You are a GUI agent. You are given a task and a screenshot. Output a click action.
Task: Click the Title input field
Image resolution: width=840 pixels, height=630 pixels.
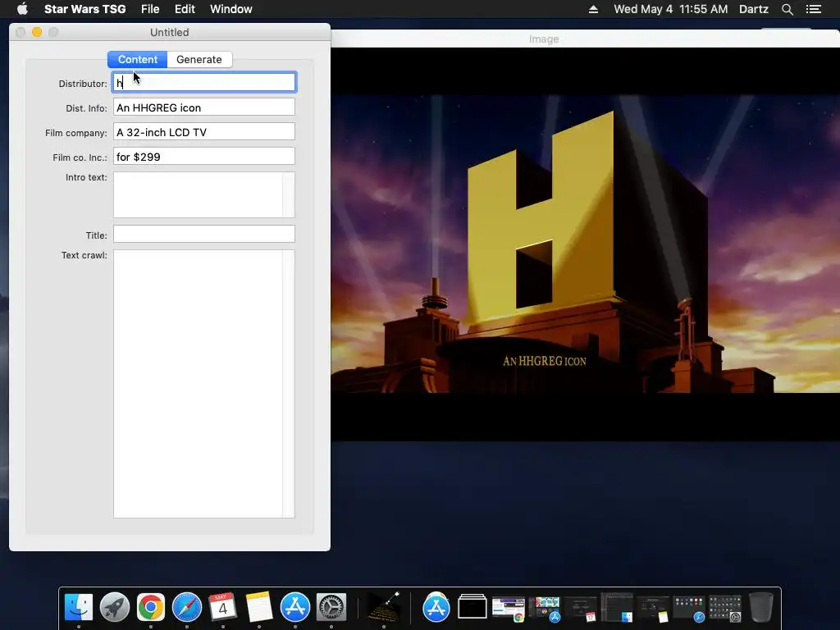(x=204, y=234)
